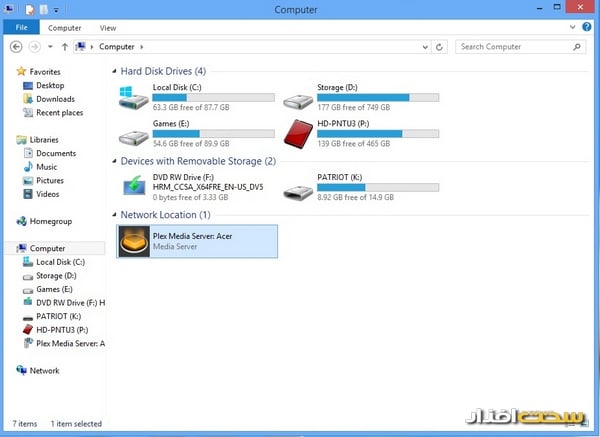Open the address bar history dropdown
The width and height of the screenshot is (600, 437).
[428, 46]
